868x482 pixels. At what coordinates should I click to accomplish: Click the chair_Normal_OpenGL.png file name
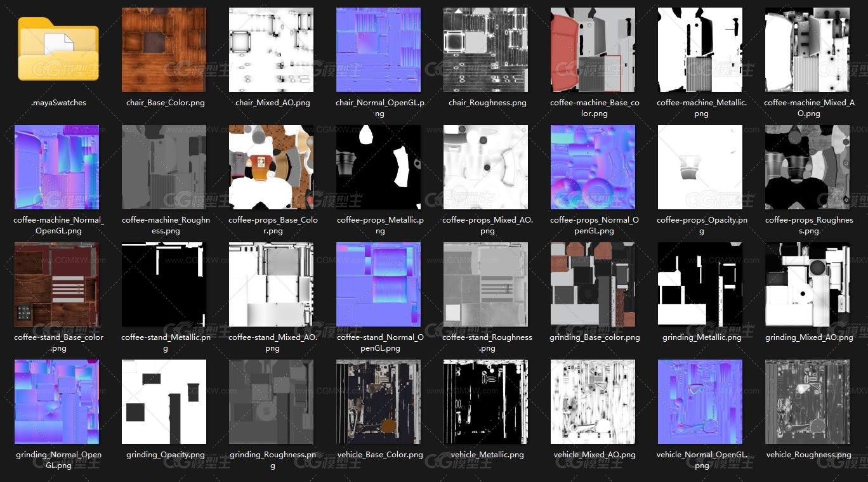380,108
